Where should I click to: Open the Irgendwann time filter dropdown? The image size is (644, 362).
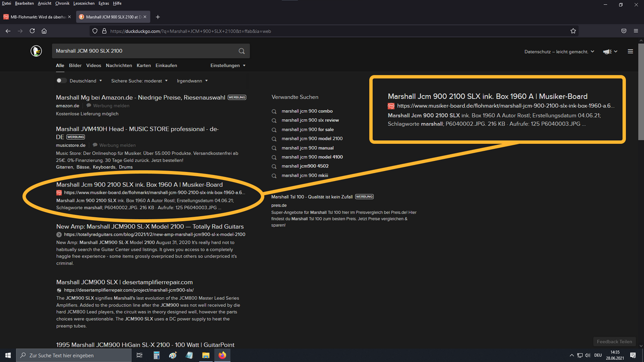192,80
